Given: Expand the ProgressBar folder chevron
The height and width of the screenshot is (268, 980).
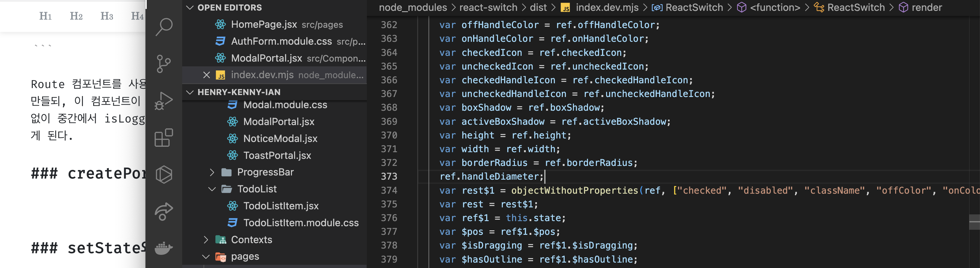Looking at the screenshot, I should click(212, 173).
